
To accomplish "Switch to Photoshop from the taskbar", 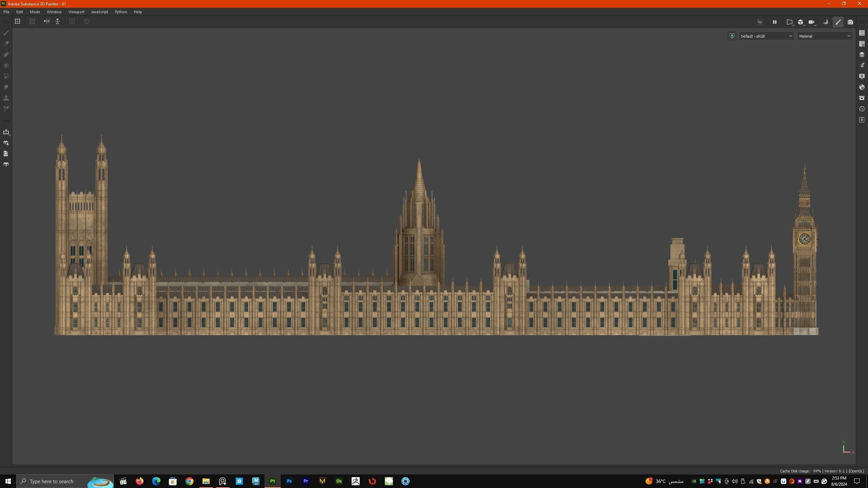I will point(289,481).
